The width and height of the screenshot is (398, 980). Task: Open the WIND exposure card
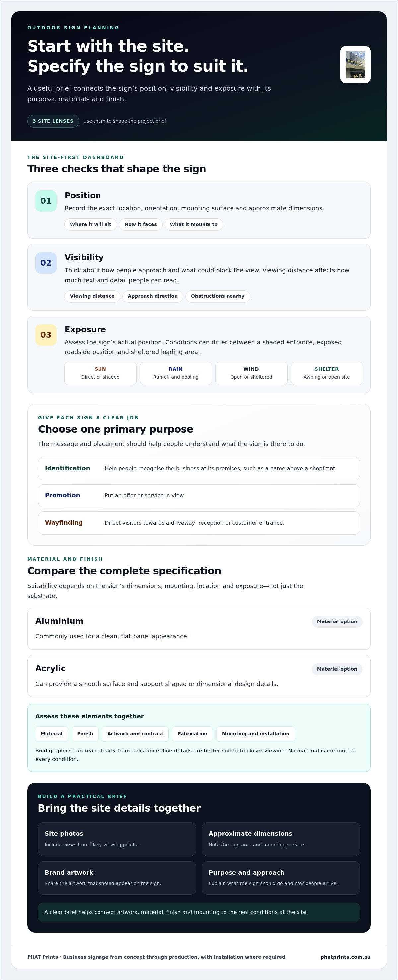(x=251, y=373)
